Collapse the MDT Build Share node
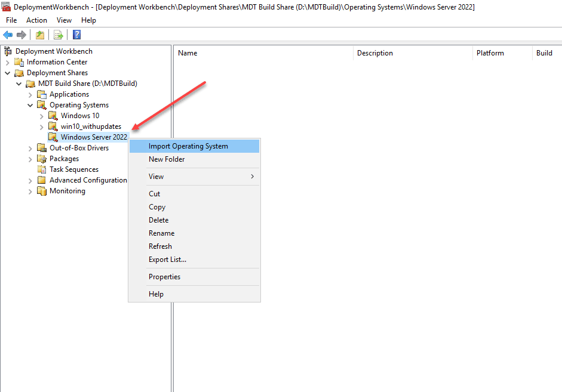This screenshot has width=562, height=392. 19,83
